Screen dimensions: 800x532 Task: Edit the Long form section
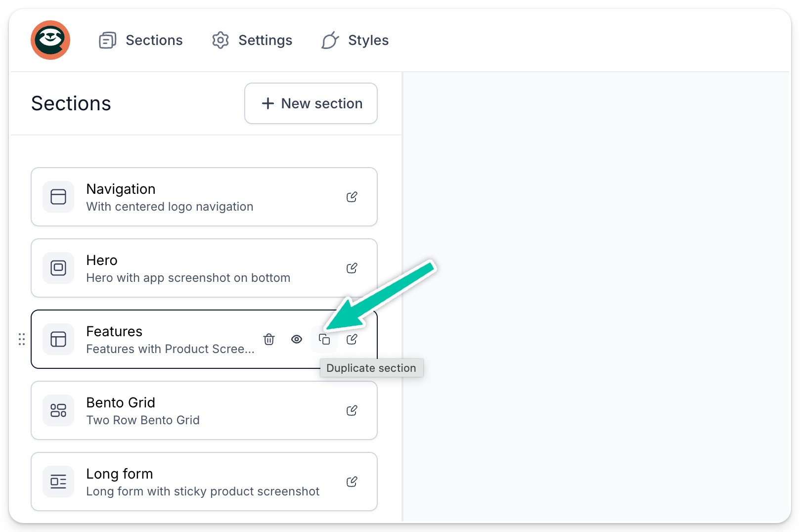352,482
